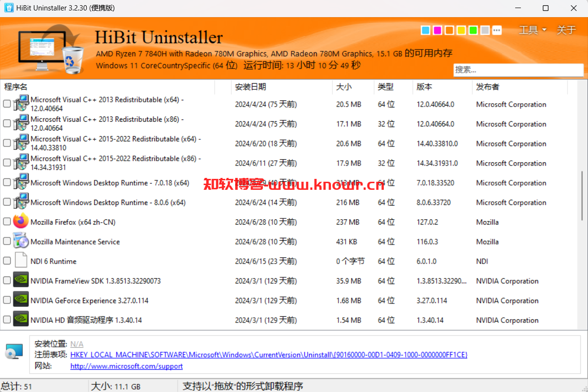Sort by 类型 column header
Screen dimensions: 588x392
pyautogui.click(x=393, y=87)
